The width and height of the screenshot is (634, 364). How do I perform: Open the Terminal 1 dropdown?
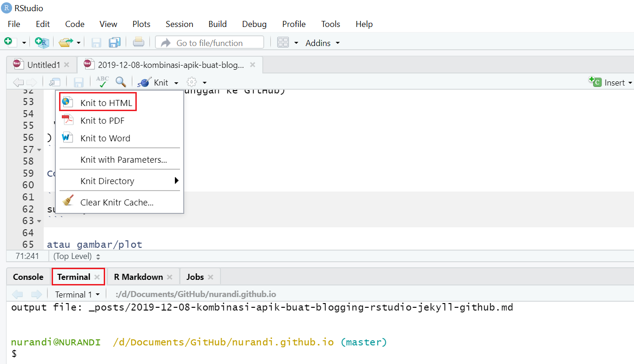[x=77, y=294]
